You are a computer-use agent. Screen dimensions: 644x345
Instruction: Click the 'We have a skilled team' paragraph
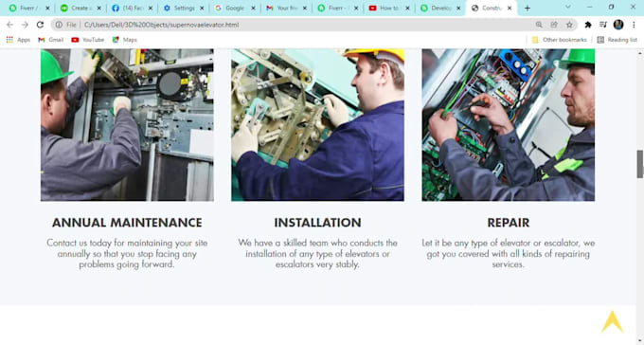pos(317,254)
